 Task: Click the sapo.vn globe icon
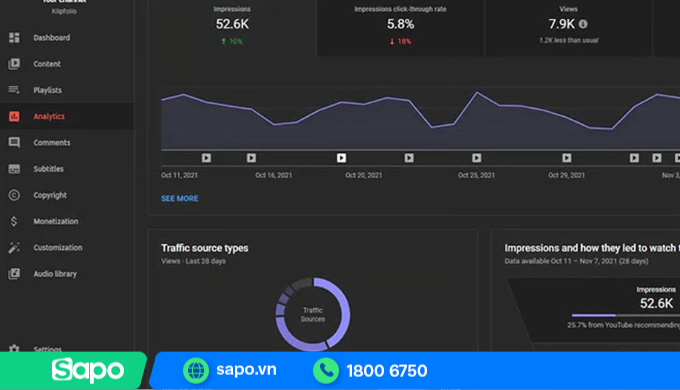click(x=196, y=370)
